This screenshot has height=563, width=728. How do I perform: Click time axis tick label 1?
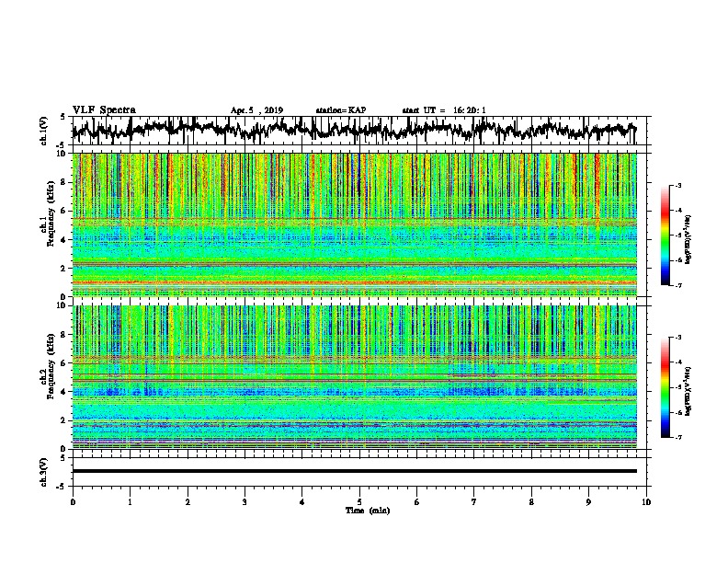coord(130,502)
